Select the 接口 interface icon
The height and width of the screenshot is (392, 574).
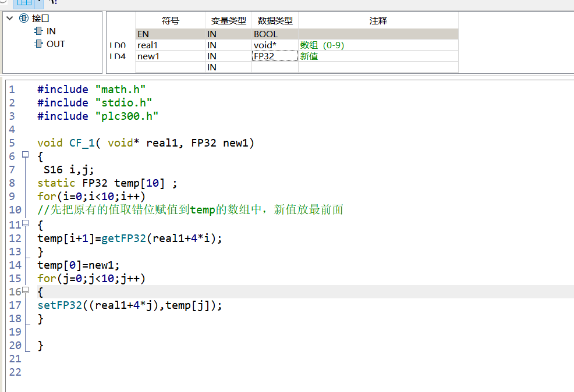coord(24,18)
